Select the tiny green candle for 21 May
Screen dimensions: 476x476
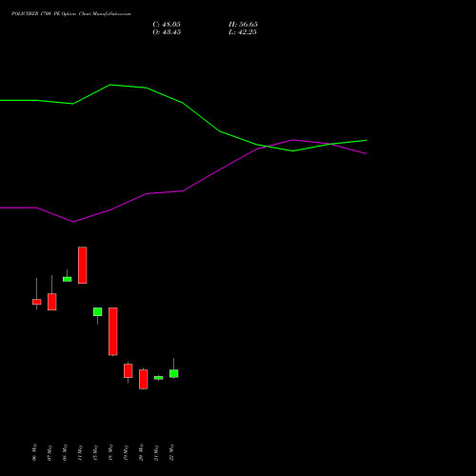(x=159, y=378)
